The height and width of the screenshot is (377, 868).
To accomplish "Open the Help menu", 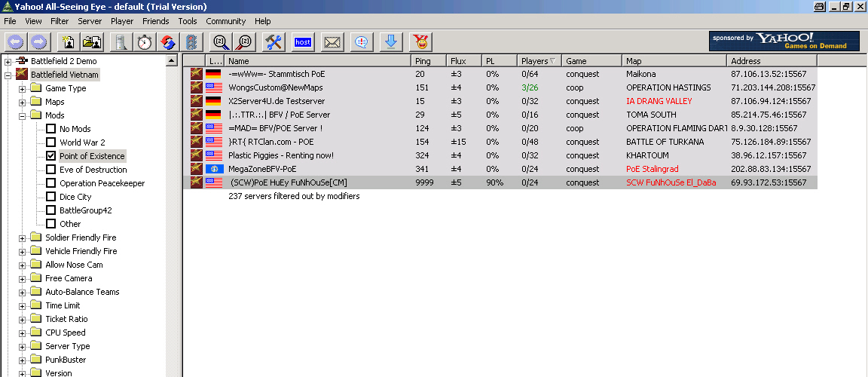I will pos(263,21).
